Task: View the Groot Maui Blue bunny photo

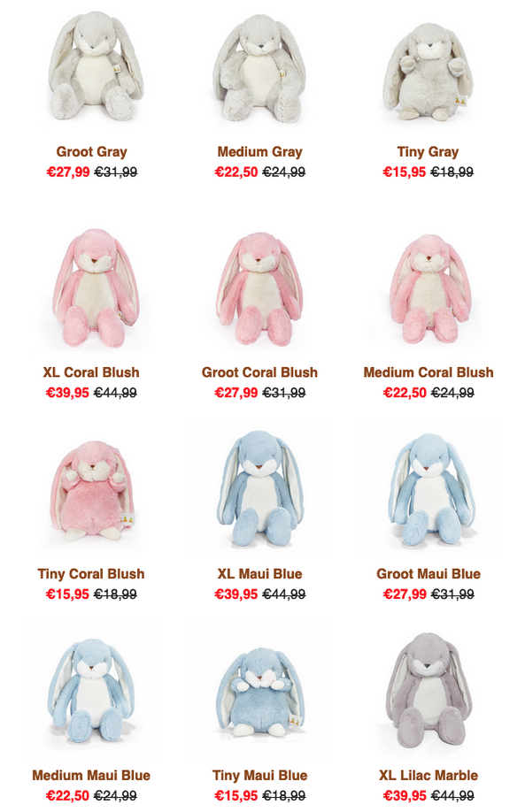Action: 428,488
